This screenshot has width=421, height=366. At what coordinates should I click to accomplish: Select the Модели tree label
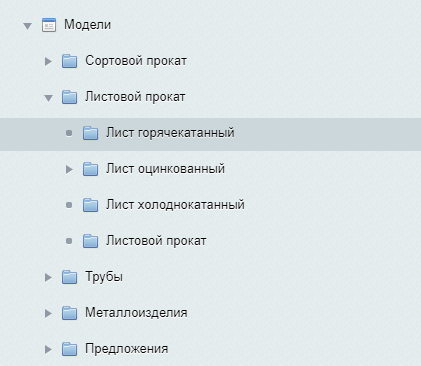(87, 25)
